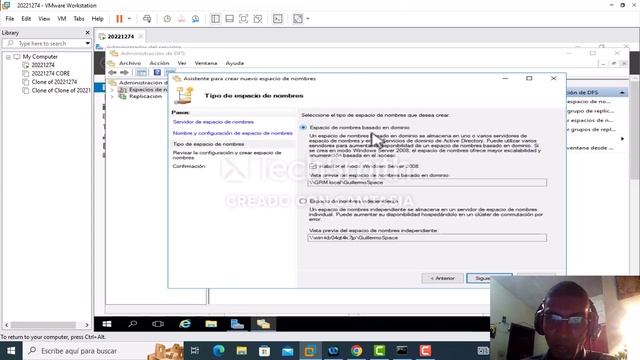Viewport: 640px width, 360px height.
Task: Open the VMware VM menu
Action: (62, 19)
